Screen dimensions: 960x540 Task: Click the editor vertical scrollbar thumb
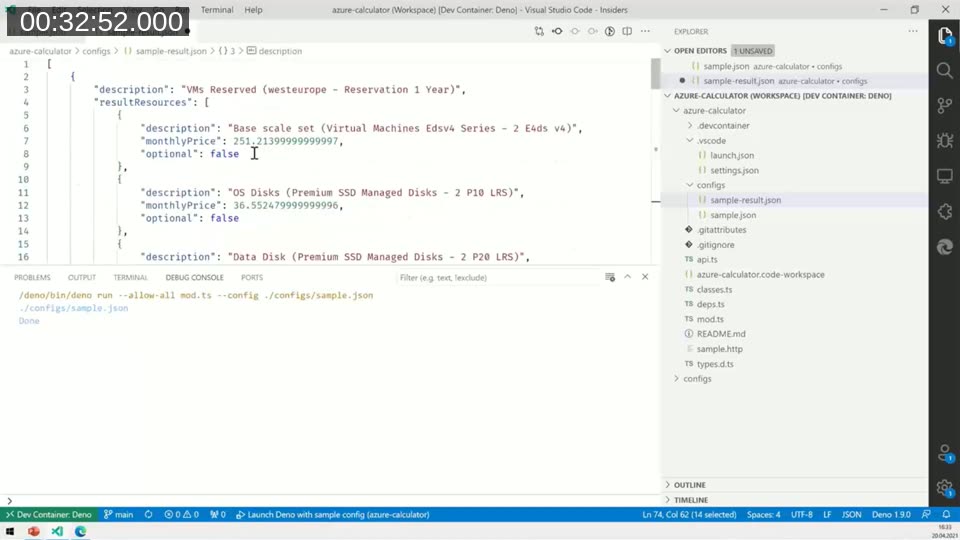pyautogui.click(x=656, y=73)
